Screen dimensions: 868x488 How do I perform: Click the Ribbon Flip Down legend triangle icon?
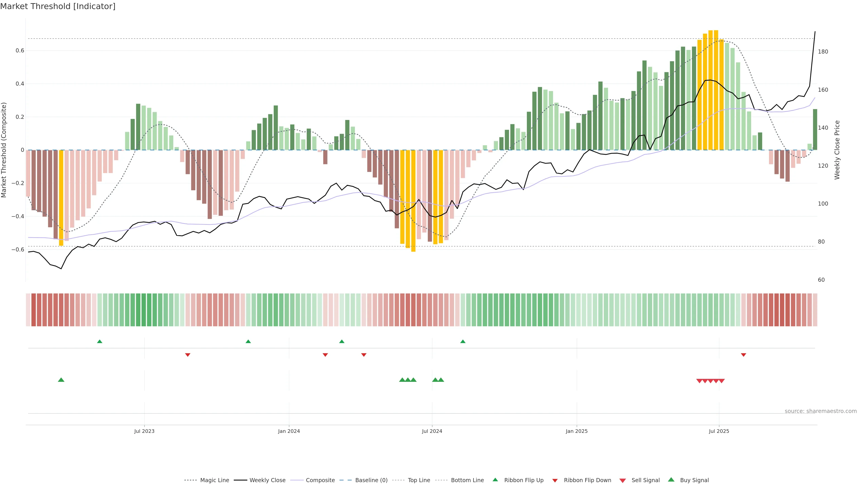pos(555,481)
